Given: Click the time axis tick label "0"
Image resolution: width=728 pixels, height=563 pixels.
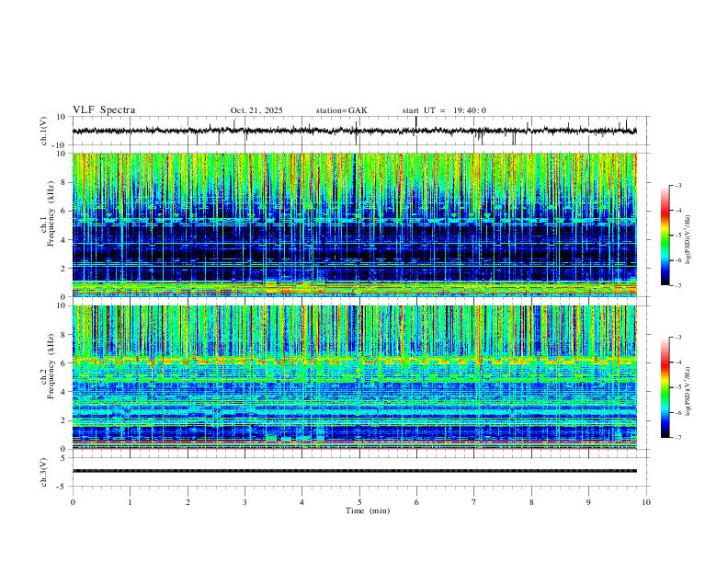Looking at the screenshot, I should click(x=73, y=502).
